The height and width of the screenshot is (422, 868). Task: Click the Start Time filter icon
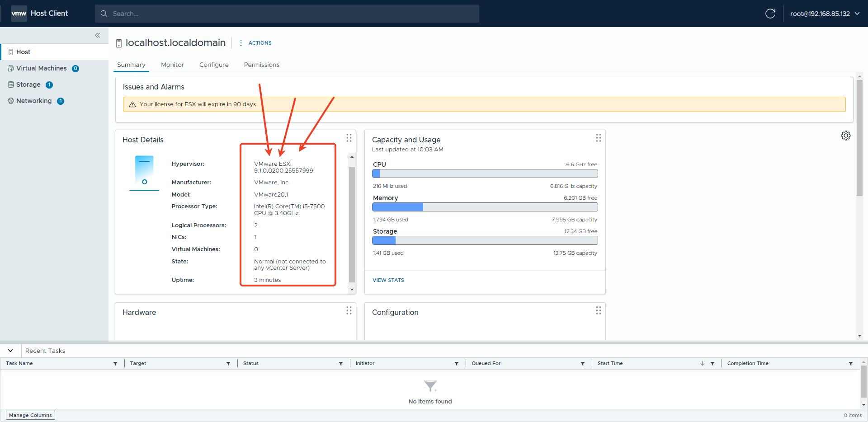712,364
